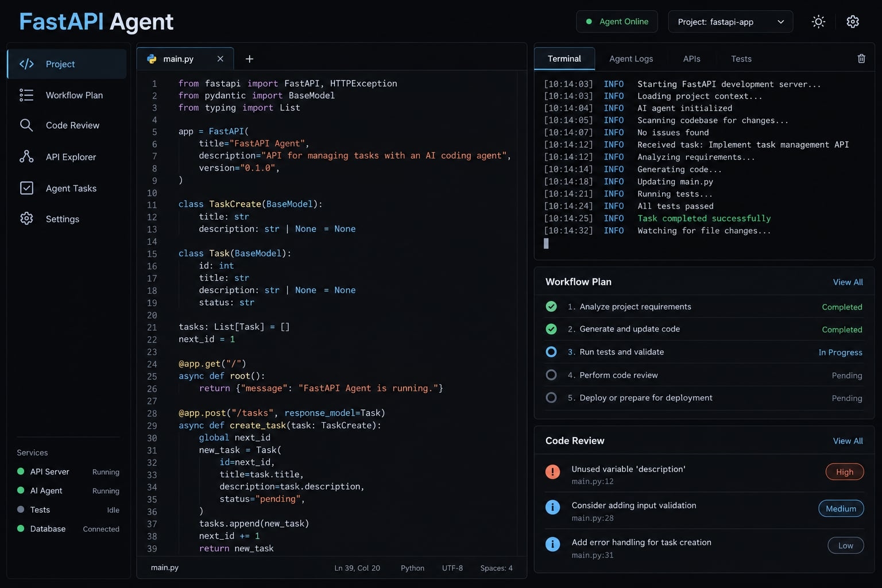Screen dimensions: 882x588
Task: Click the High severity badge
Action: tap(845, 472)
